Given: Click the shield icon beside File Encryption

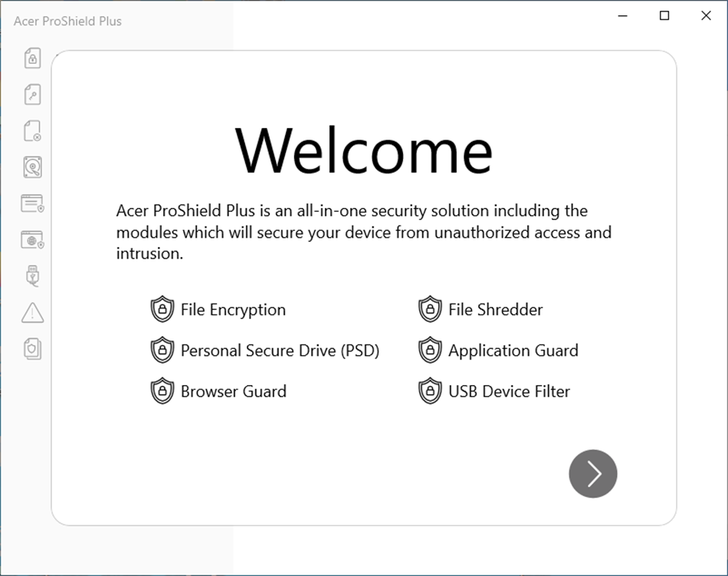Looking at the screenshot, I should (x=161, y=309).
